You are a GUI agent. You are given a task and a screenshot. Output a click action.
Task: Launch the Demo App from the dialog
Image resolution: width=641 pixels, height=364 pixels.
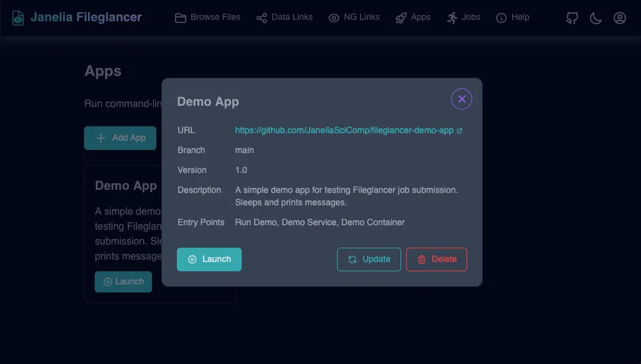[209, 259]
